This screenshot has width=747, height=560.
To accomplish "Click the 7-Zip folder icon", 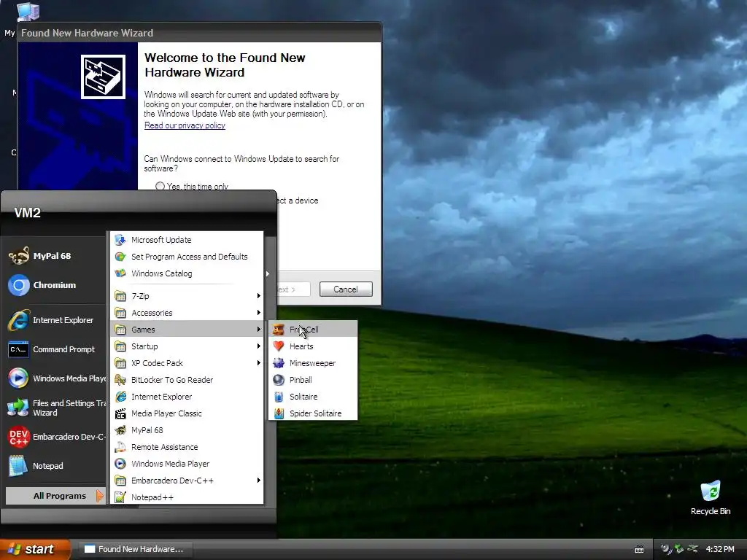I will point(120,296).
